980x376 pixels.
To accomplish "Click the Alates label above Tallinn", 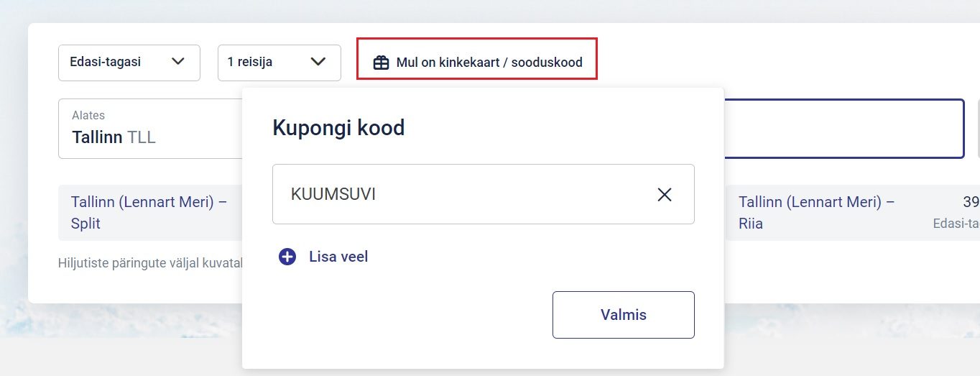I will click(88, 115).
